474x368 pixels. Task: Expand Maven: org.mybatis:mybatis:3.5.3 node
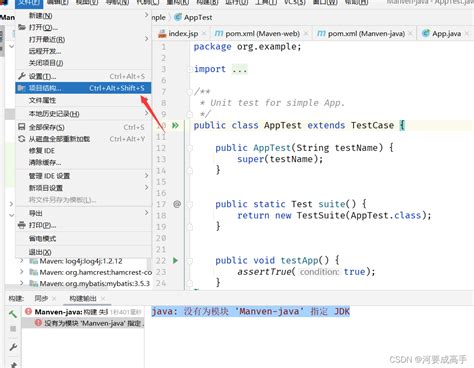pos(22,283)
